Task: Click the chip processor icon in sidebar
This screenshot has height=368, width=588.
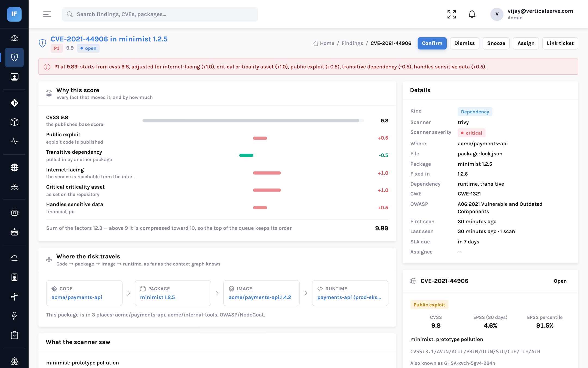Action: point(14,213)
